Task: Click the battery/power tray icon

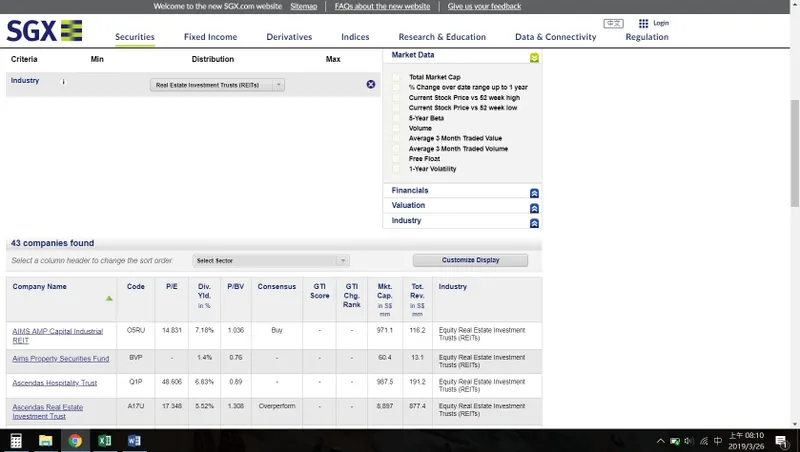Action: coord(674,441)
